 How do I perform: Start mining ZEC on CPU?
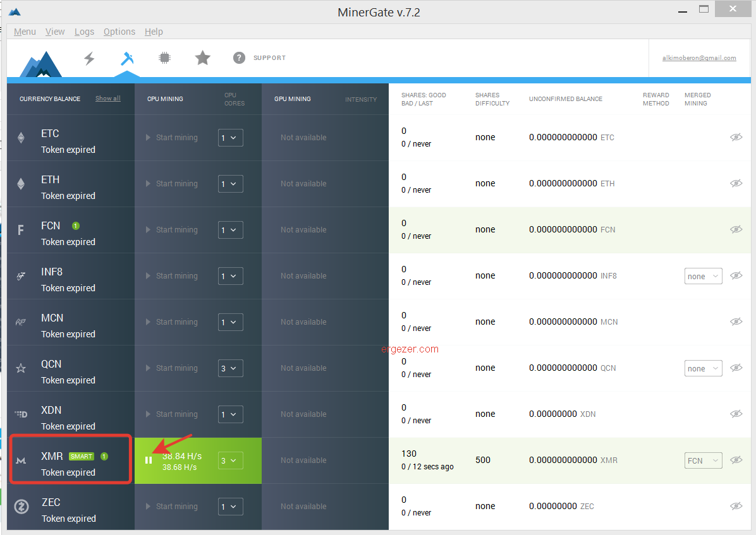[x=172, y=507]
